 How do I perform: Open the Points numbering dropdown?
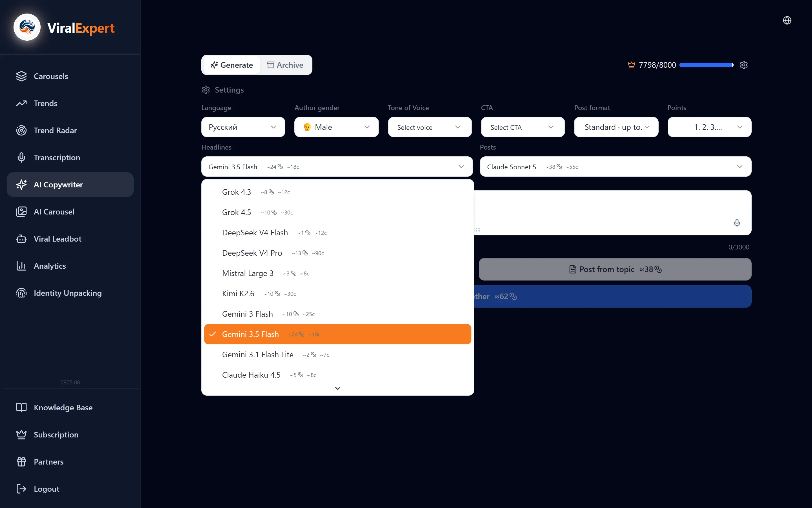pyautogui.click(x=709, y=127)
